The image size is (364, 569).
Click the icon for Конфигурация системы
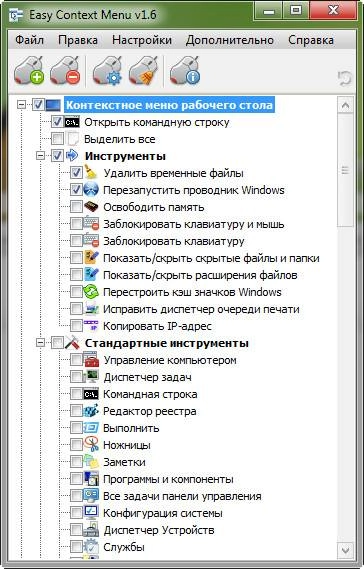(x=91, y=512)
